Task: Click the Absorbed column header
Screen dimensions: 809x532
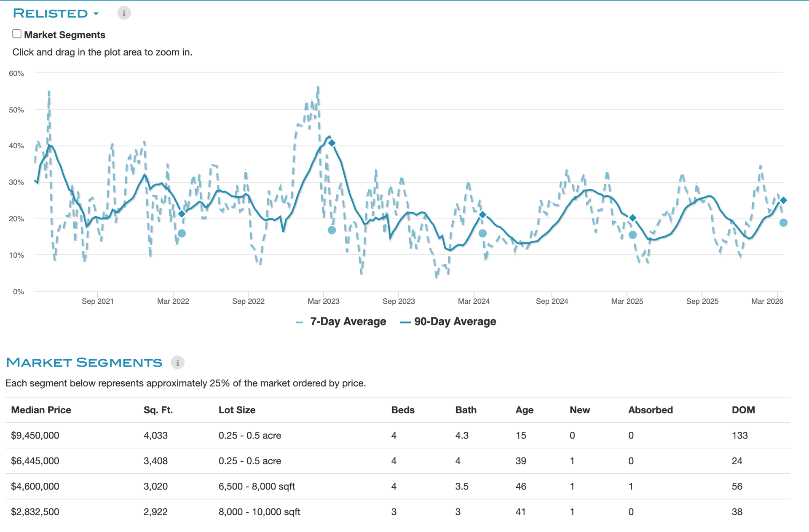Action: click(650, 410)
